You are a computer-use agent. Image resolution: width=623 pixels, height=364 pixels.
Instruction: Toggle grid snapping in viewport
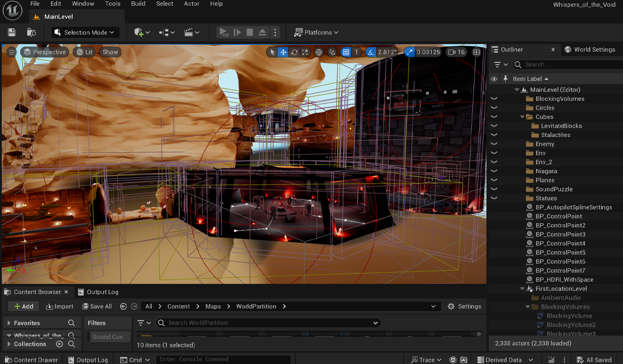coord(346,52)
